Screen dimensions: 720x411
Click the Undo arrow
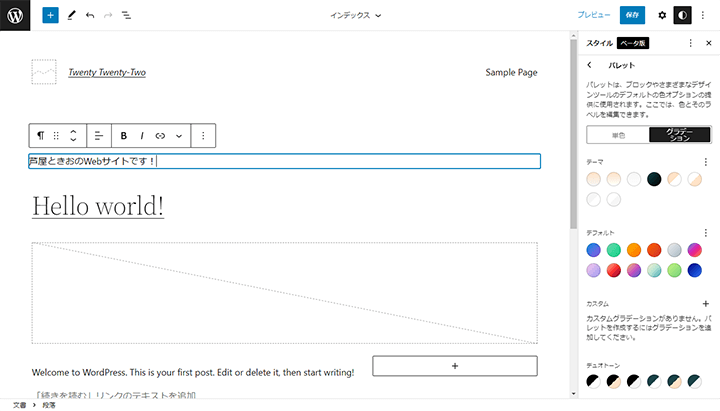pyautogui.click(x=90, y=16)
